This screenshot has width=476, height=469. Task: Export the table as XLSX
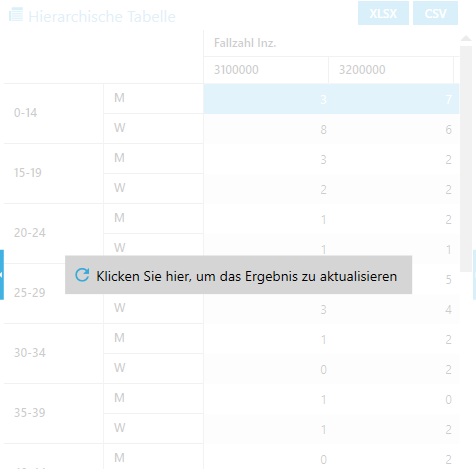click(383, 13)
